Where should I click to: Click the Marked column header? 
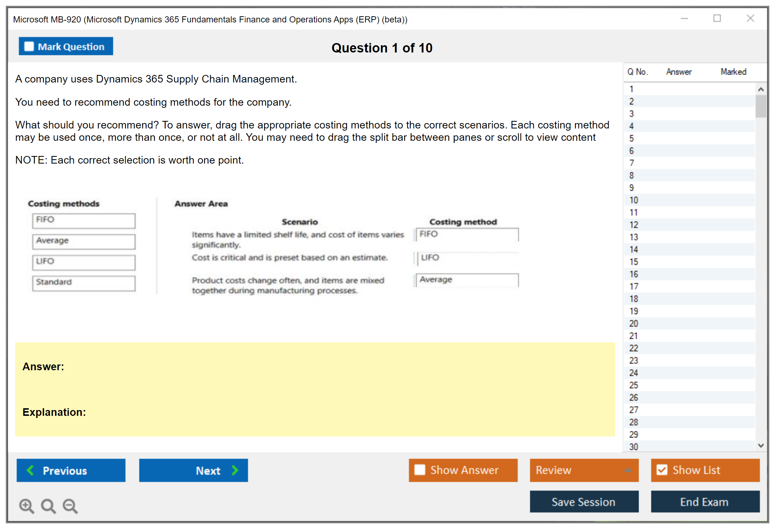(x=733, y=72)
